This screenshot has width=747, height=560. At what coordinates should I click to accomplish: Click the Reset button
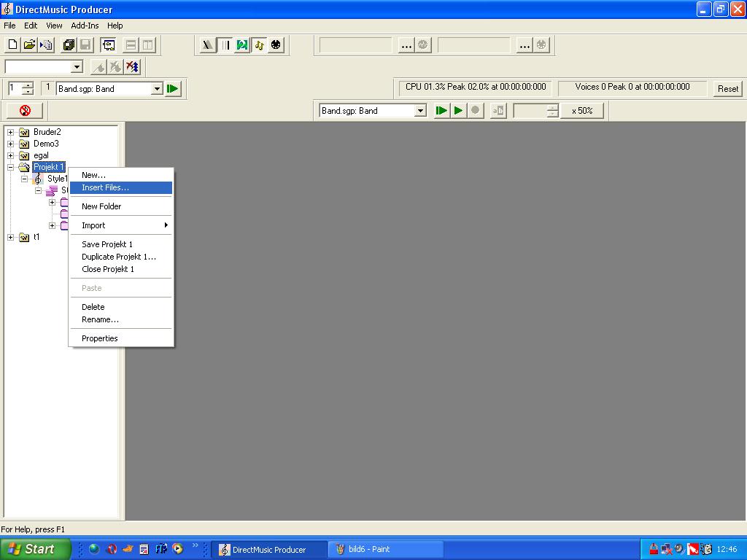(727, 89)
